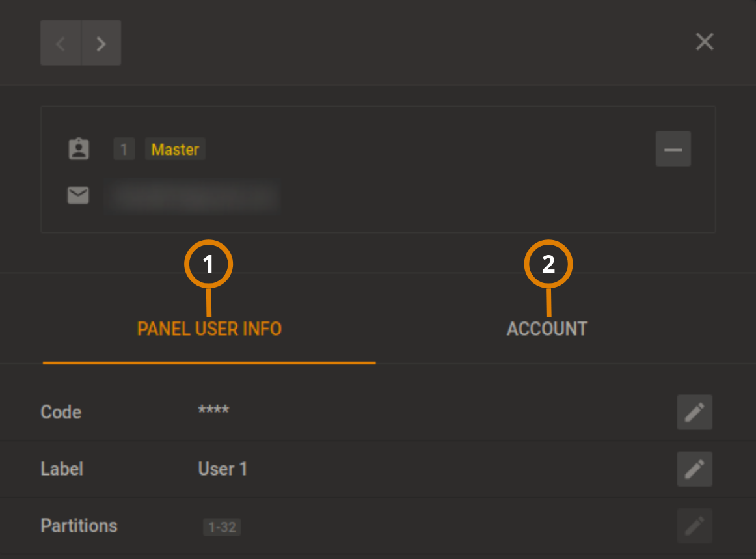The image size is (756, 559).
Task: Click the Partitions row heading
Action: (79, 526)
